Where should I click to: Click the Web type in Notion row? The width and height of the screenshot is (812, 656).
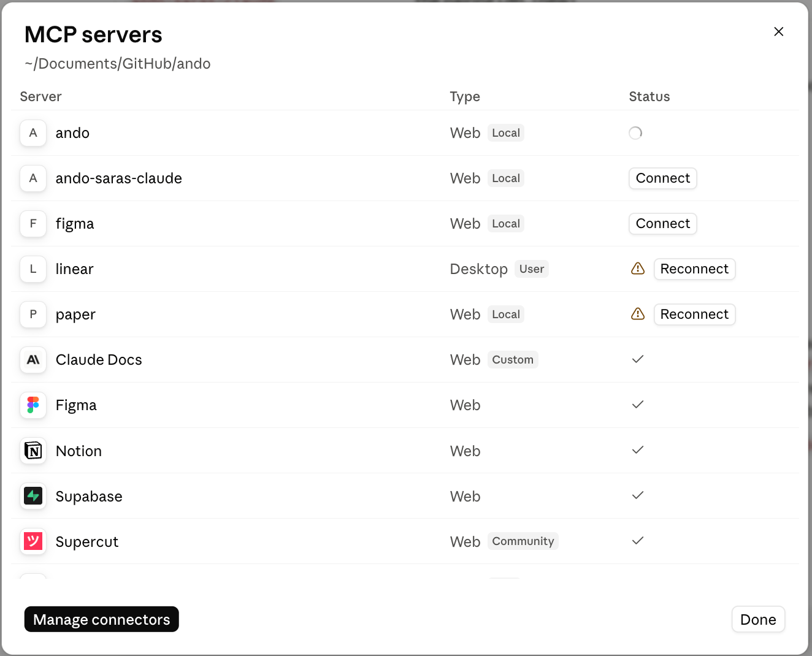(x=465, y=451)
